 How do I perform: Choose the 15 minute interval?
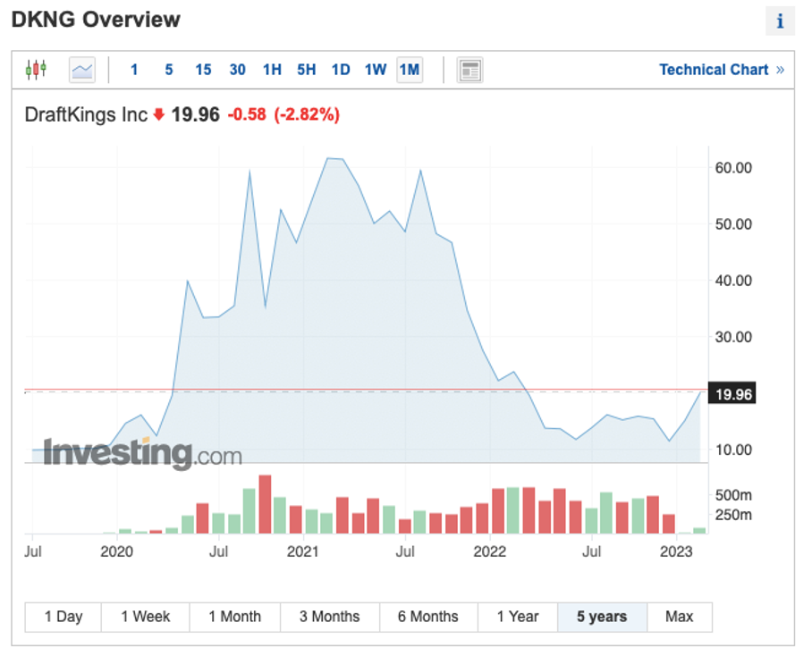click(203, 70)
